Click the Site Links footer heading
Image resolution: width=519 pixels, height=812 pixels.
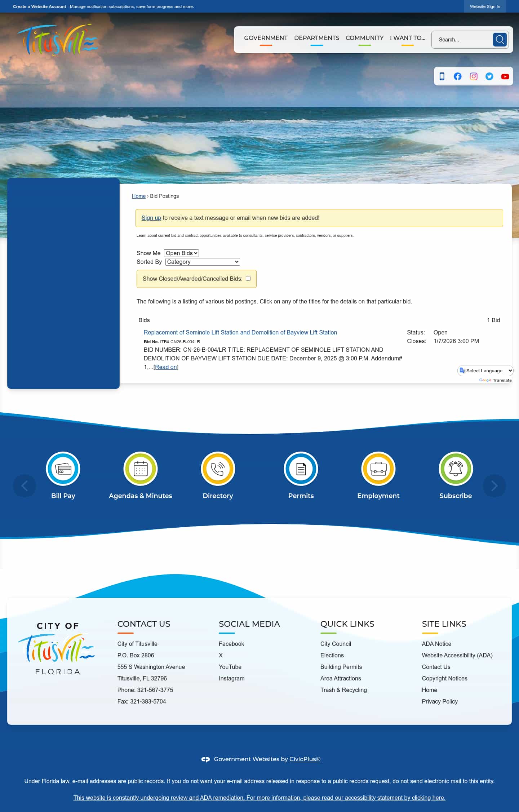click(444, 624)
